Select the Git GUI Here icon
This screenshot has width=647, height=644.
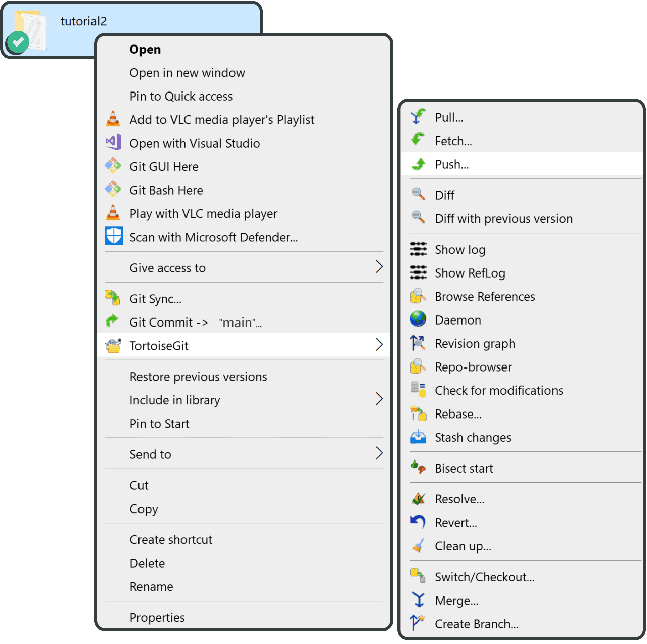click(113, 166)
